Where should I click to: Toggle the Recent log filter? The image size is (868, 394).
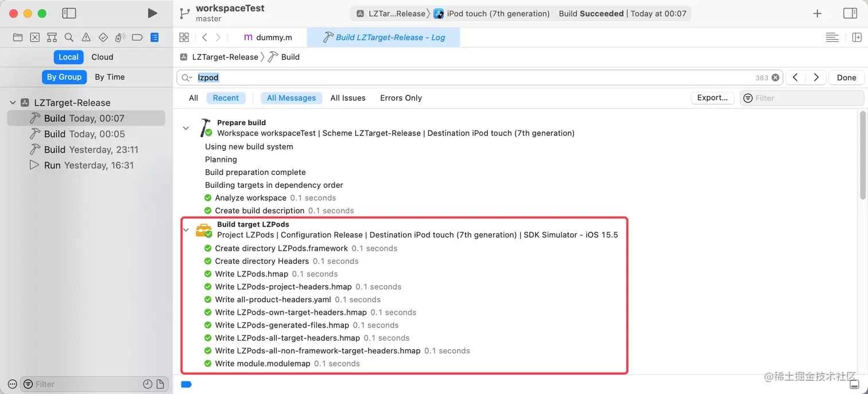point(226,98)
